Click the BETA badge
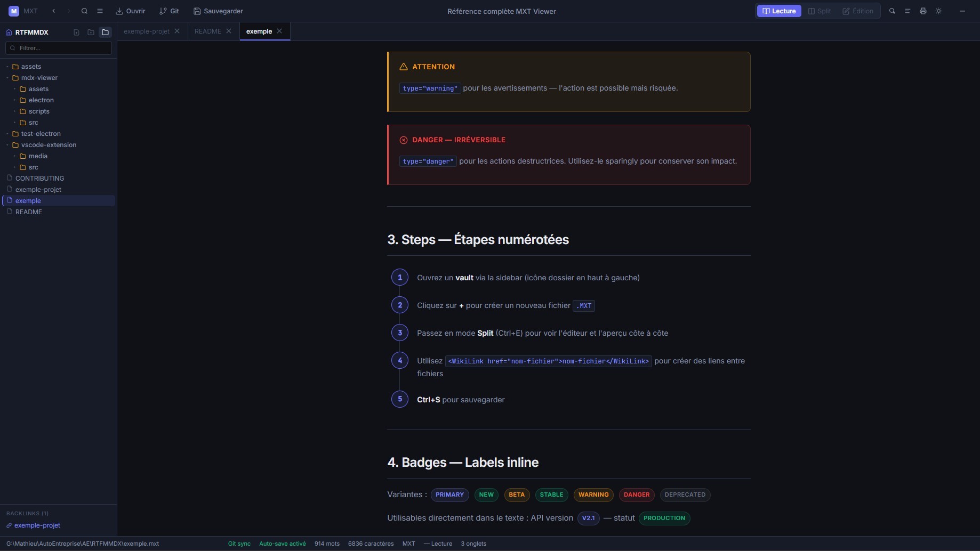The width and height of the screenshot is (980, 551). [517, 495]
